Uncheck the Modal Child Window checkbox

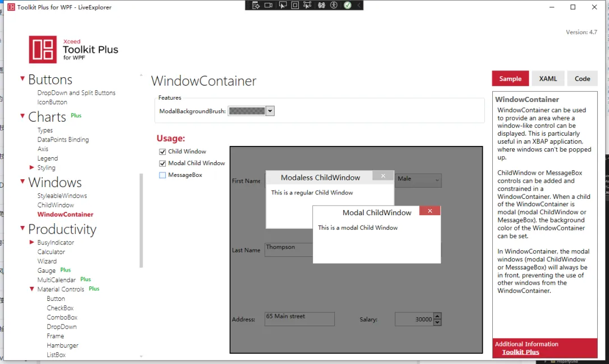(162, 163)
